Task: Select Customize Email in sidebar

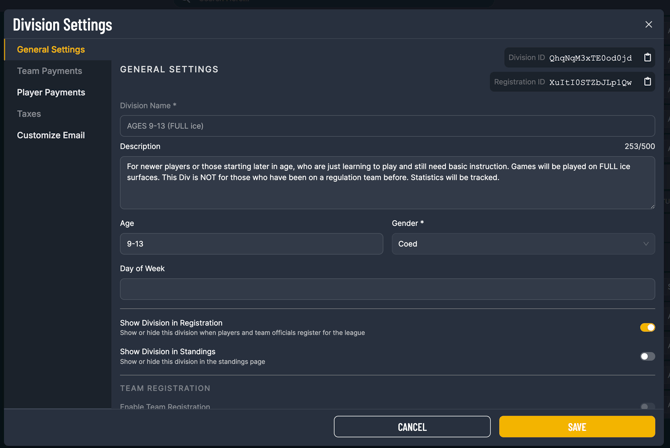Action: pos(51,135)
